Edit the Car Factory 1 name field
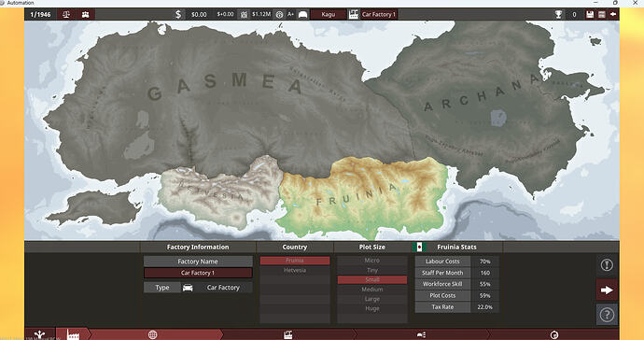The image size is (644, 340). (x=198, y=273)
